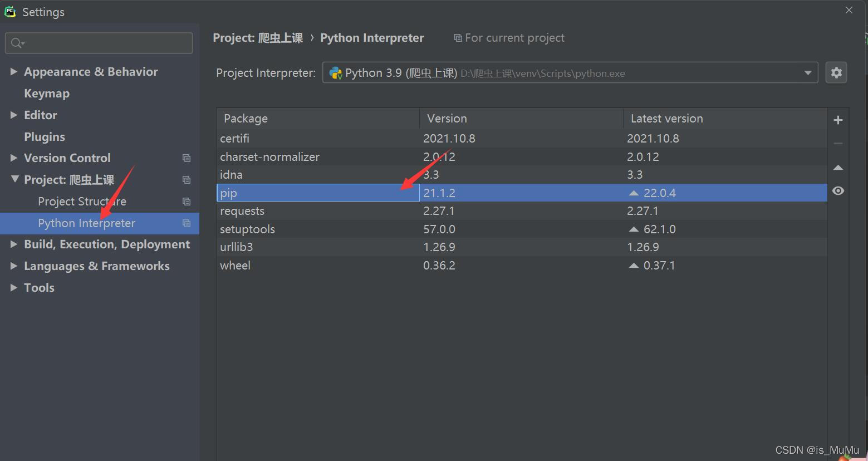Click the Package column header
868x461 pixels.
[318, 119]
